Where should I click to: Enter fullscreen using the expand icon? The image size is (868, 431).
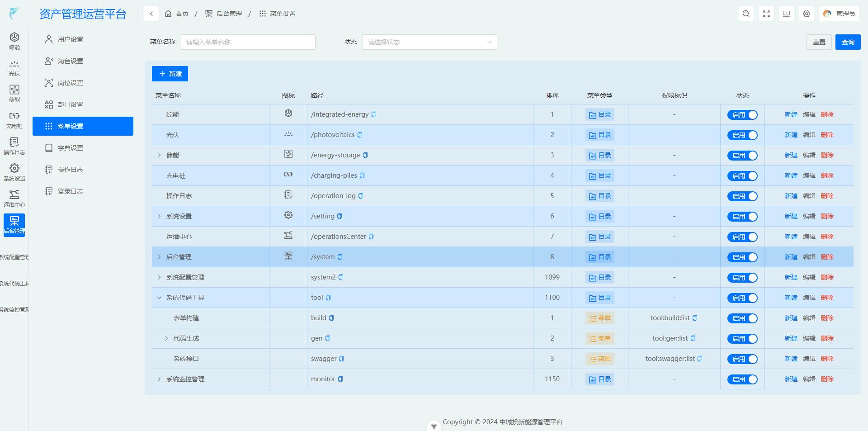tap(766, 14)
